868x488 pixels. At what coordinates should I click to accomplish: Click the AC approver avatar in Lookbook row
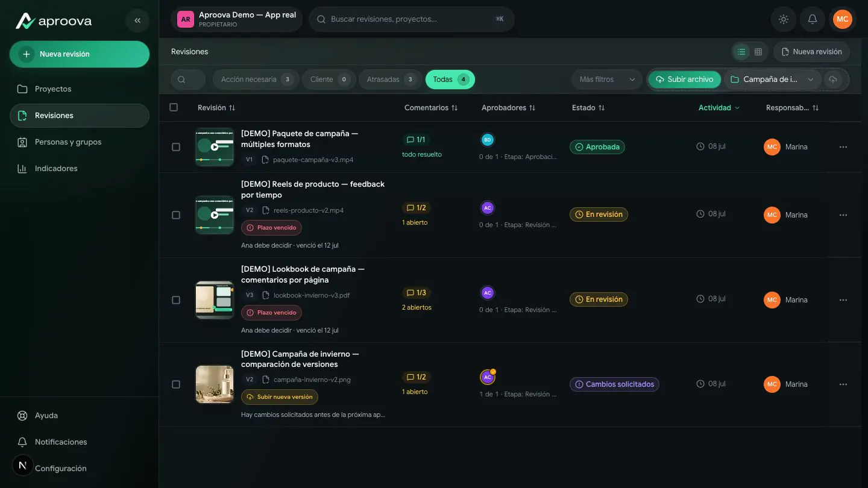pyautogui.click(x=488, y=293)
